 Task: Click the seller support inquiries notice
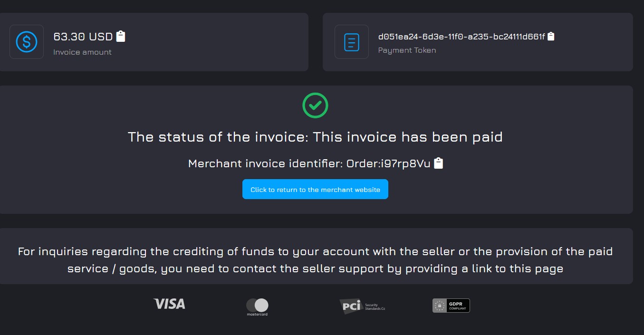click(315, 260)
